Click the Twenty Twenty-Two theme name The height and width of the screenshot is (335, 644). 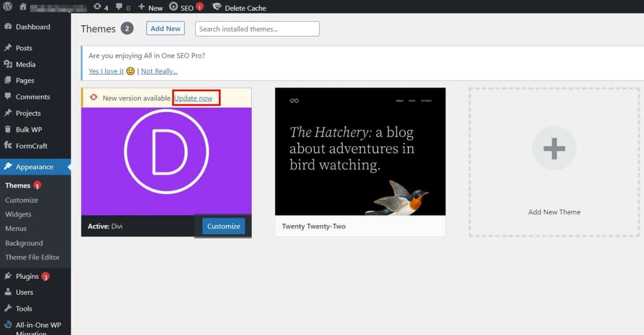pyautogui.click(x=314, y=226)
